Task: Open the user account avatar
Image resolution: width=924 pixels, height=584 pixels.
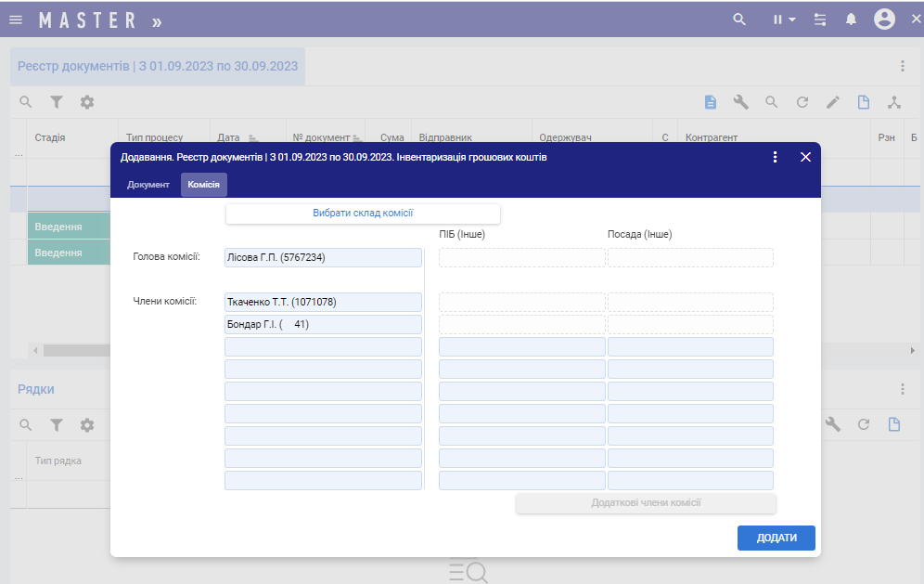Action: click(884, 19)
